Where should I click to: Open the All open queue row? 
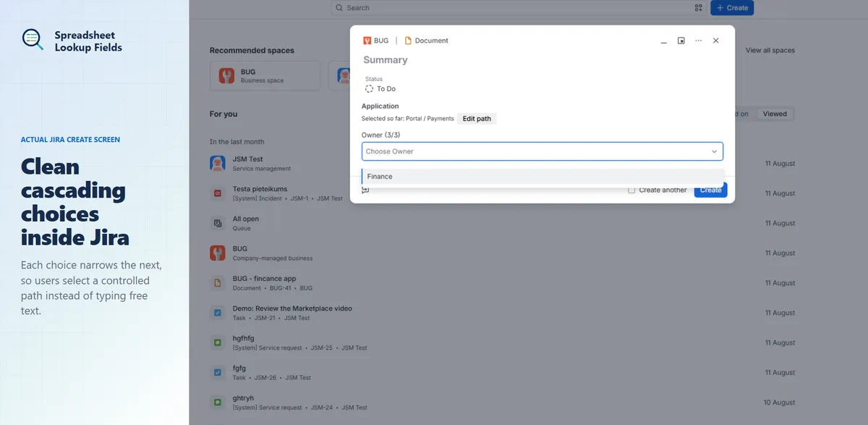[502, 223]
